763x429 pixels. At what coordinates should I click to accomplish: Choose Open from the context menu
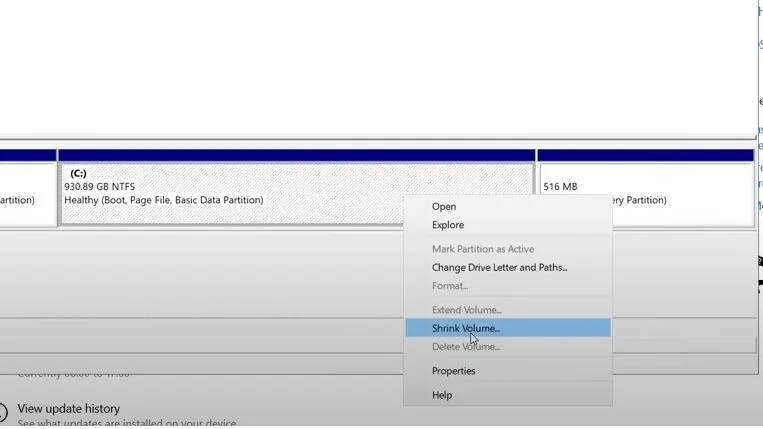click(x=508, y=206)
